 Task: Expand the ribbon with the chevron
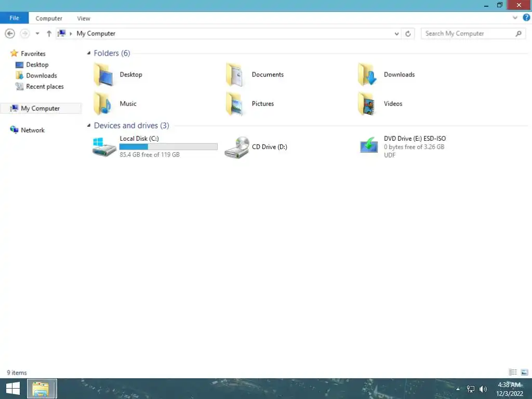515,18
